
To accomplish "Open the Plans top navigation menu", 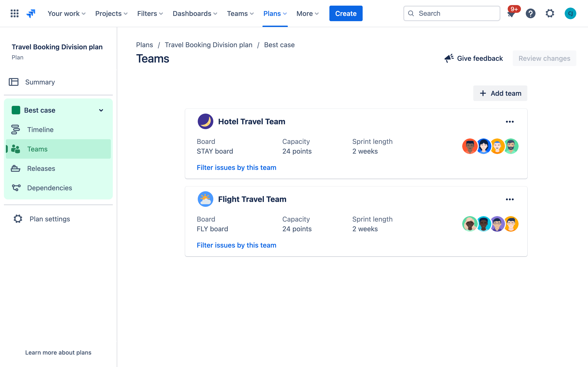I will 275,13.
